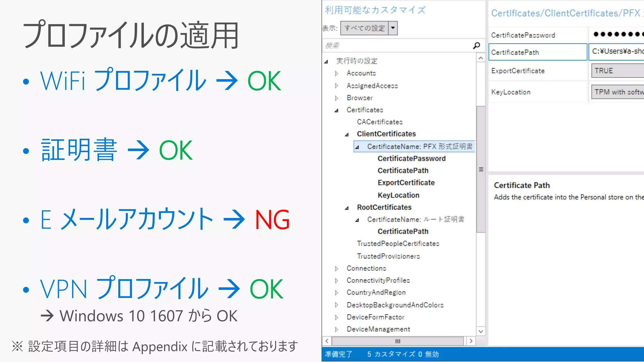Click the KeyLocation setting label
The height and width of the screenshot is (362, 644).
(511, 92)
